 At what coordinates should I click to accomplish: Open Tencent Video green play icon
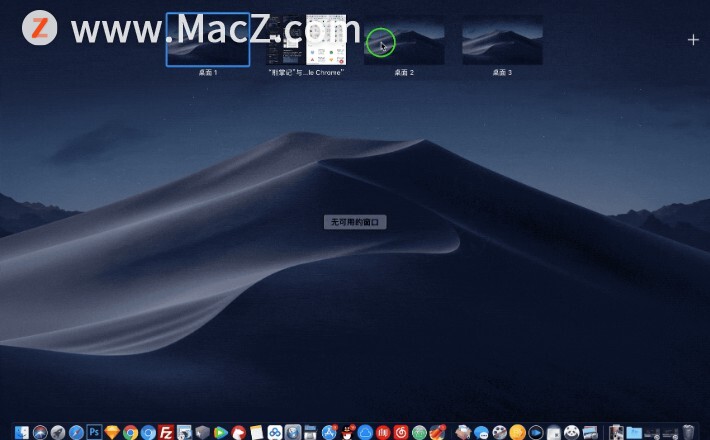click(x=220, y=433)
